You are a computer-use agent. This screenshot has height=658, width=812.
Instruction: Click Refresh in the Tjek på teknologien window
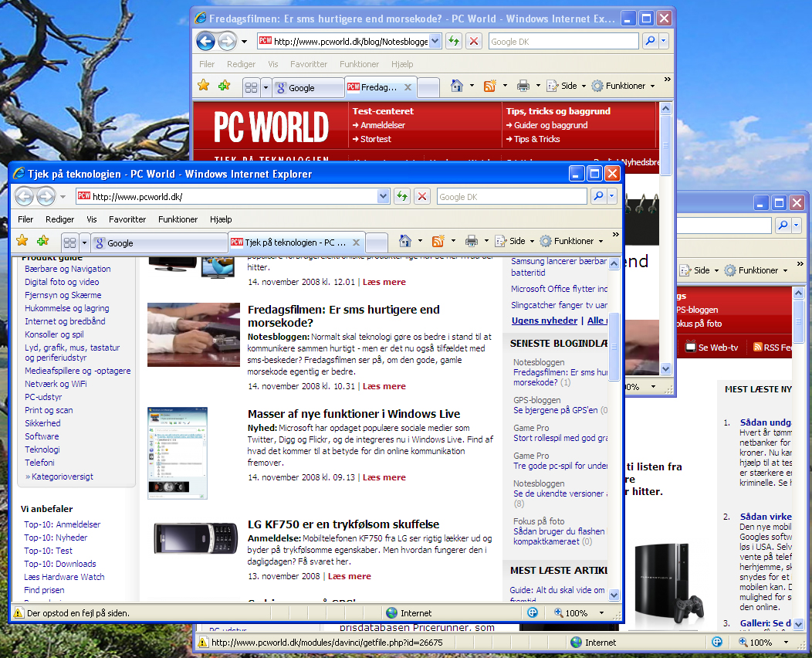point(401,197)
